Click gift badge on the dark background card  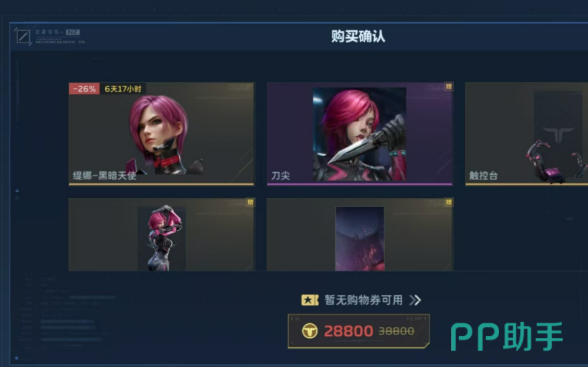pos(449,202)
